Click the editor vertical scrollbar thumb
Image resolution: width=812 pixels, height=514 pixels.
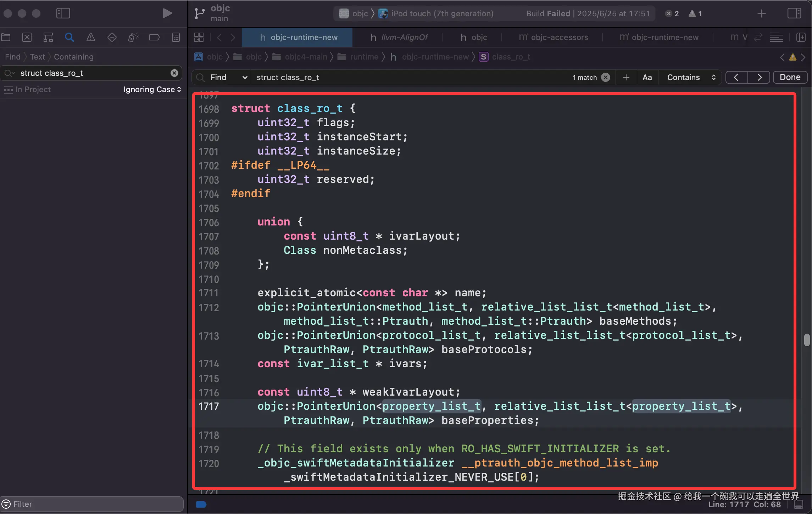807,340
